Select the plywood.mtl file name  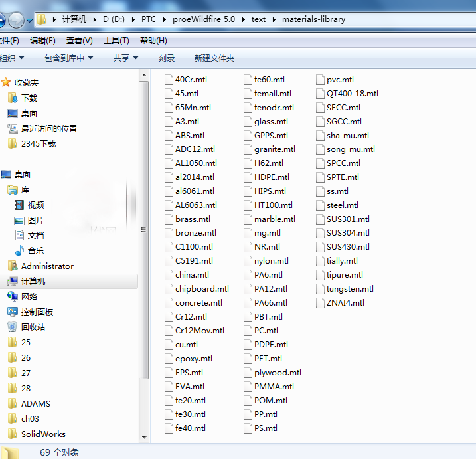pos(278,373)
